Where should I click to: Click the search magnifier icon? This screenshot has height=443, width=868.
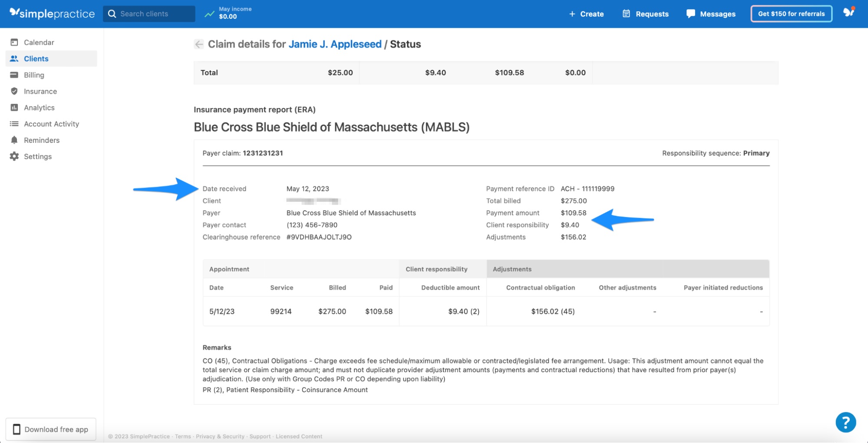(112, 13)
